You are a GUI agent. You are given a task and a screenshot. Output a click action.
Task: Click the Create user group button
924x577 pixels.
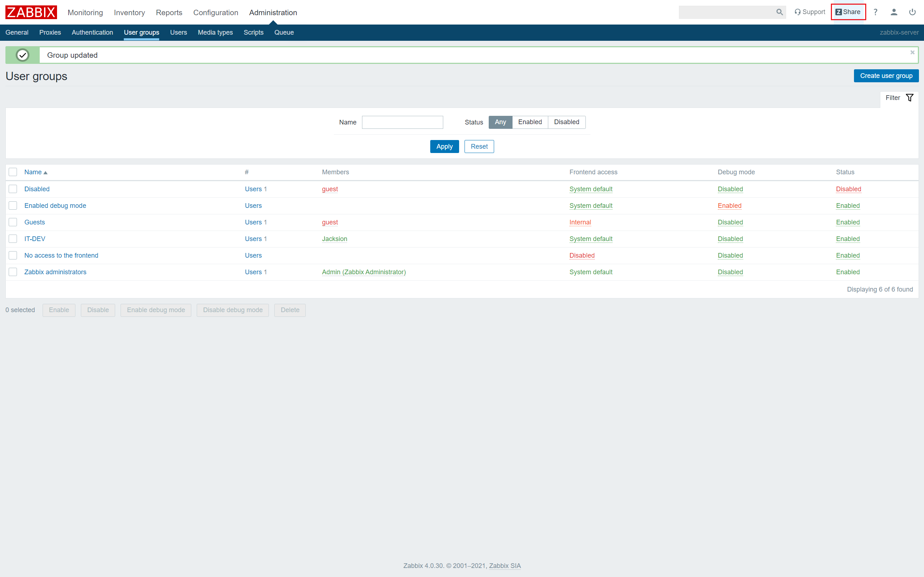[x=886, y=75]
